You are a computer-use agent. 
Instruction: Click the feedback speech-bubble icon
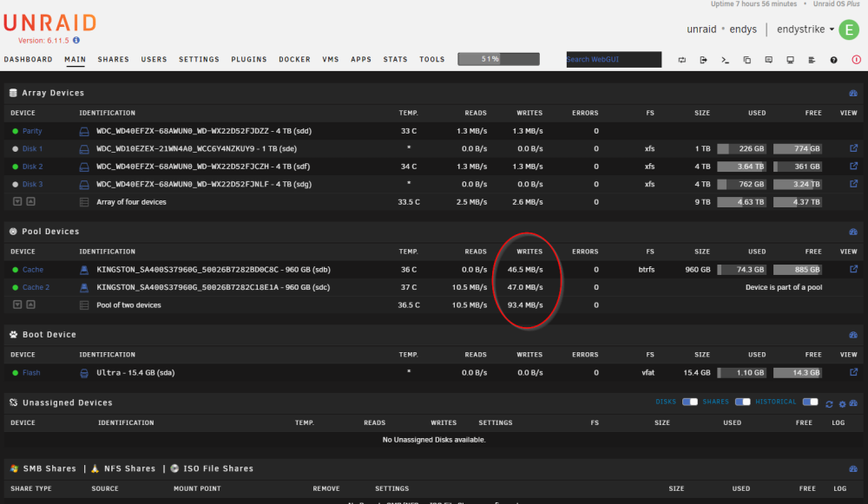point(768,60)
